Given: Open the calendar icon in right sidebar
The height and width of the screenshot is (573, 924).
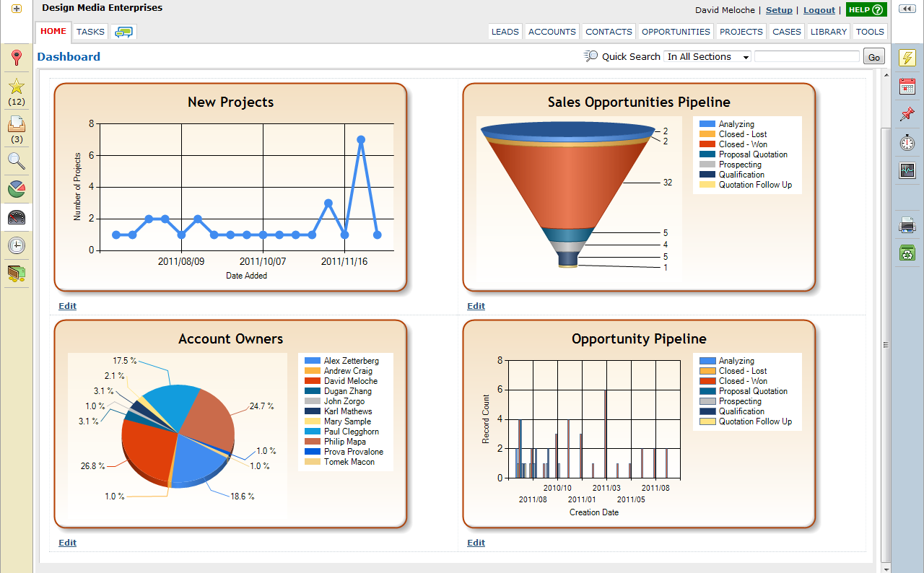Looking at the screenshot, I should (907, 87).
